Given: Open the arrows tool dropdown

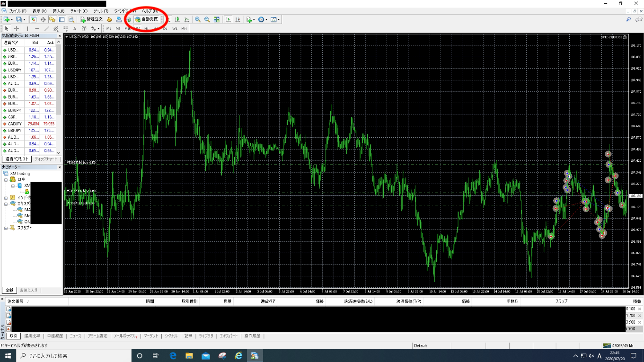Looking at the screenshot, I should (98, 28).
